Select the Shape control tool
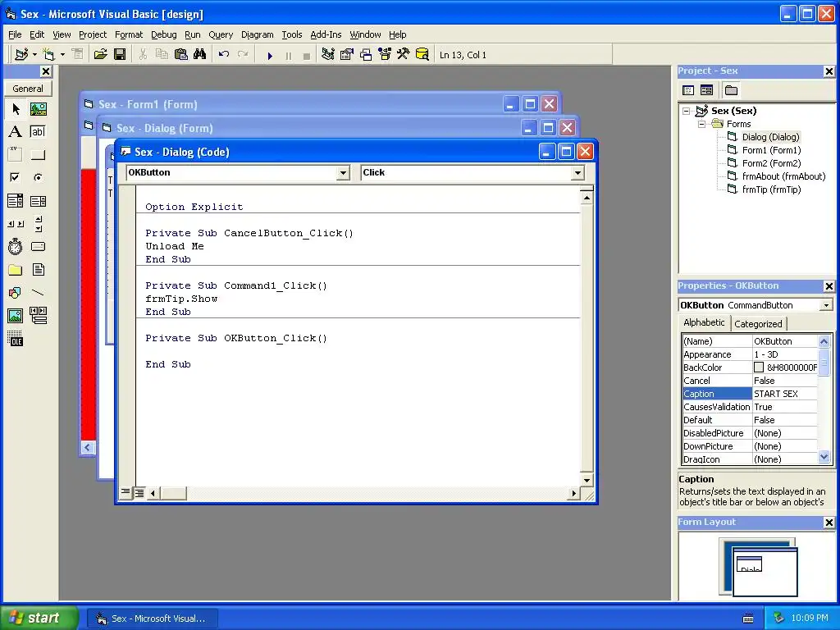 16,293
